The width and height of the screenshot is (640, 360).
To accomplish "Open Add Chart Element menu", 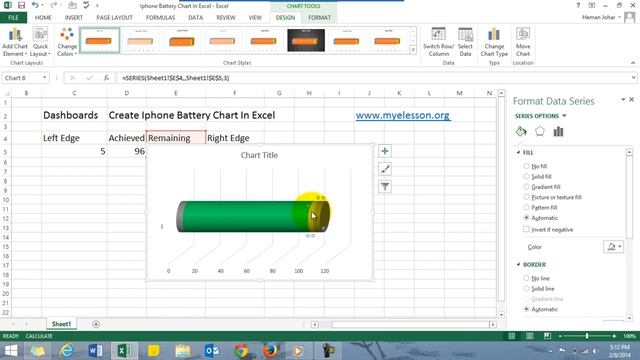I will 15,42.
